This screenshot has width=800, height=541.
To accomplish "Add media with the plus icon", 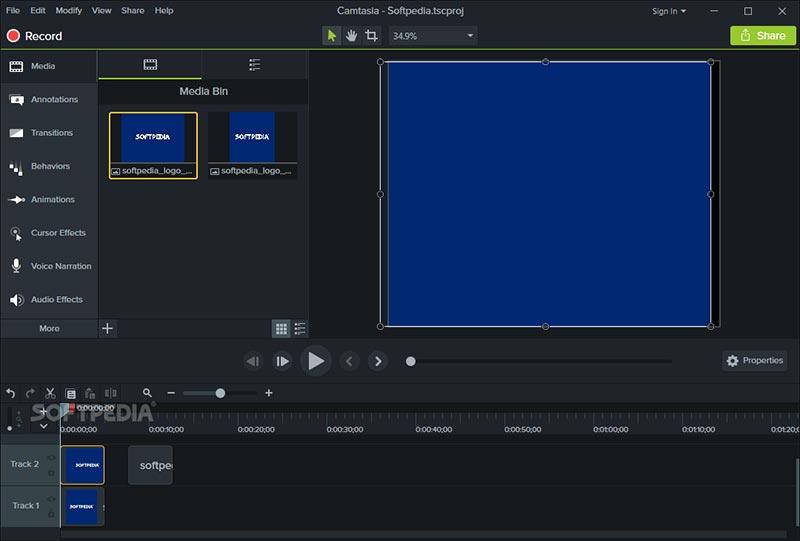I will coord(108,328).
